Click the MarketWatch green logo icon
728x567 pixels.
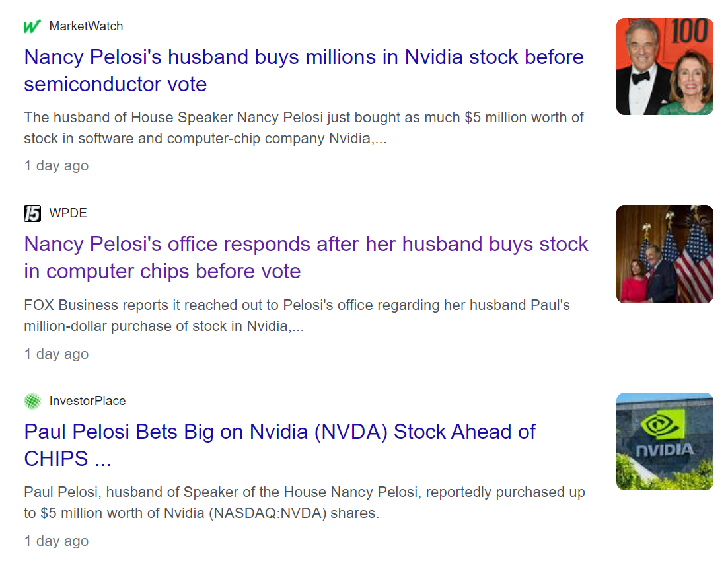coord(32,26)
